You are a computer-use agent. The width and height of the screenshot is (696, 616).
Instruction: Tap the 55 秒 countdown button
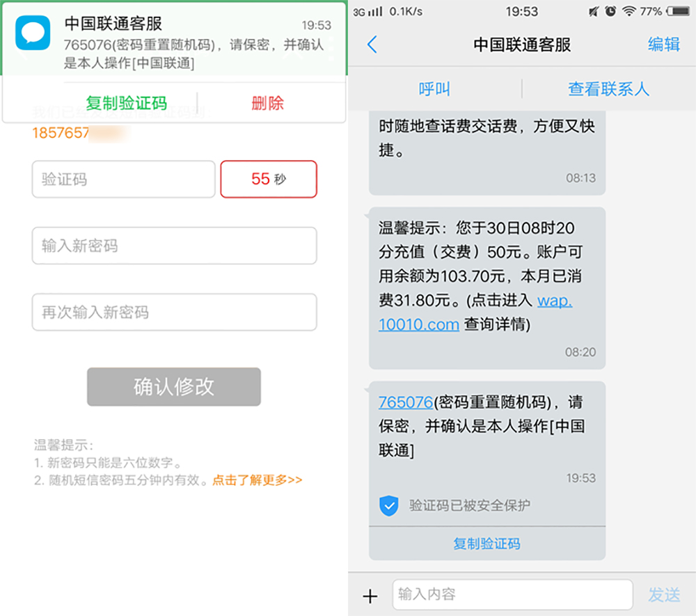[269, 179]
